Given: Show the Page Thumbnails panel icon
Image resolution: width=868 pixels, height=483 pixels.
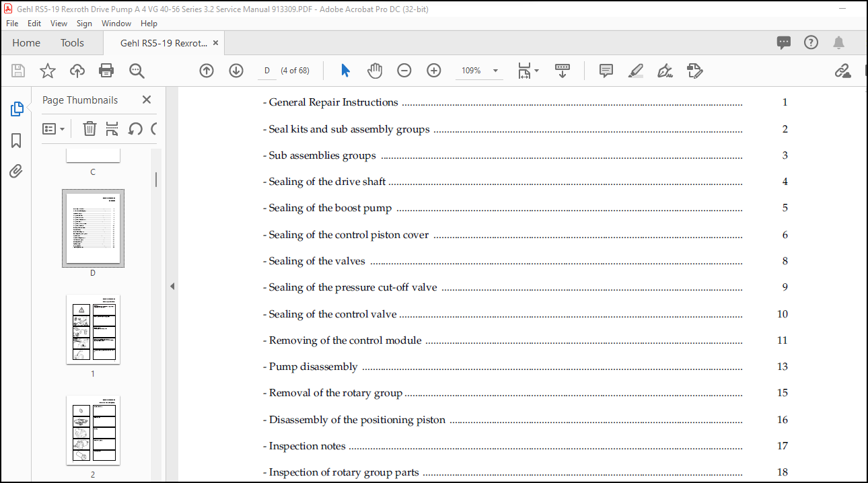Looking at the screenshot, I should (17, 109).
